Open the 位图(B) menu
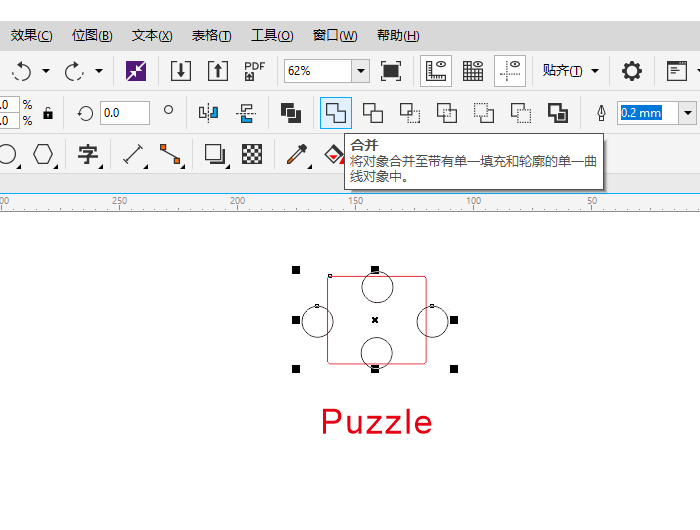Image resolution: width=700 pixels, height=530 pixels. 92,35
